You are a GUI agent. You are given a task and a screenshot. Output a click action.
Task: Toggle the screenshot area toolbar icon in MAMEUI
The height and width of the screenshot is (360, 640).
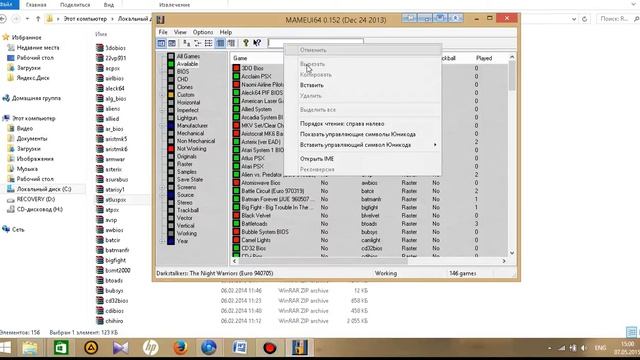coord(172,43)
